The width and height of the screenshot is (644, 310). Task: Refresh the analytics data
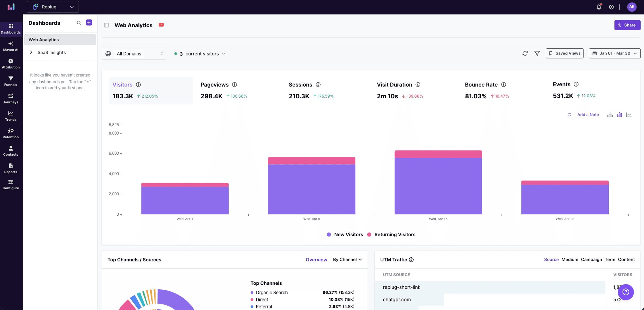tap(525, 53)
